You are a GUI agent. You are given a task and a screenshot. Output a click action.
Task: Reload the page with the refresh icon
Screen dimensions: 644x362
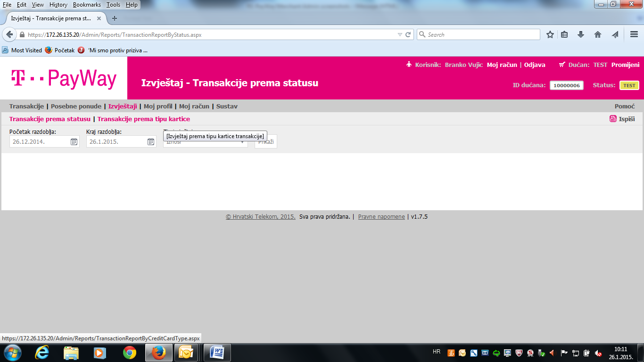[408, 34]
